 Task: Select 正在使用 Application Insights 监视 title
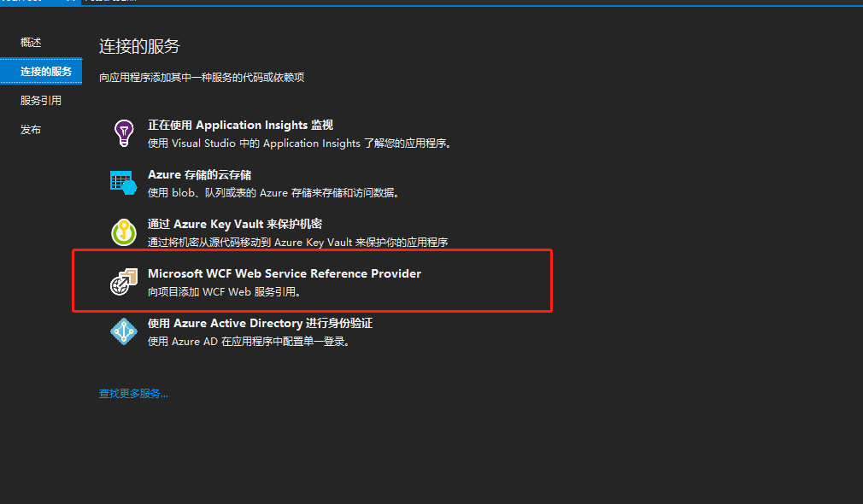tap(240, 125)
